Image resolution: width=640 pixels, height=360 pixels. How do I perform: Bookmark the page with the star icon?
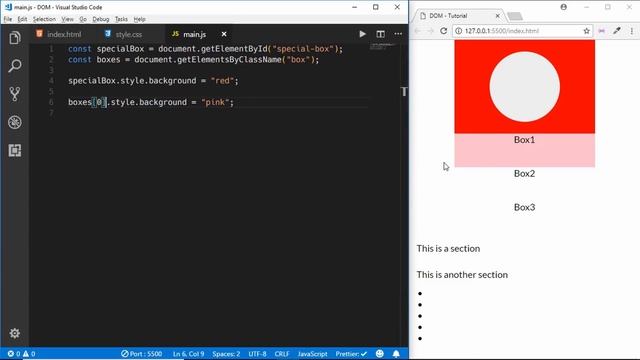click(587, 31)
